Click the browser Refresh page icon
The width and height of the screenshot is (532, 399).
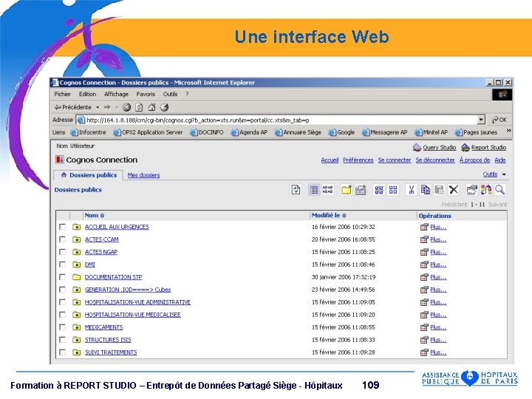[x=139, y=107]
